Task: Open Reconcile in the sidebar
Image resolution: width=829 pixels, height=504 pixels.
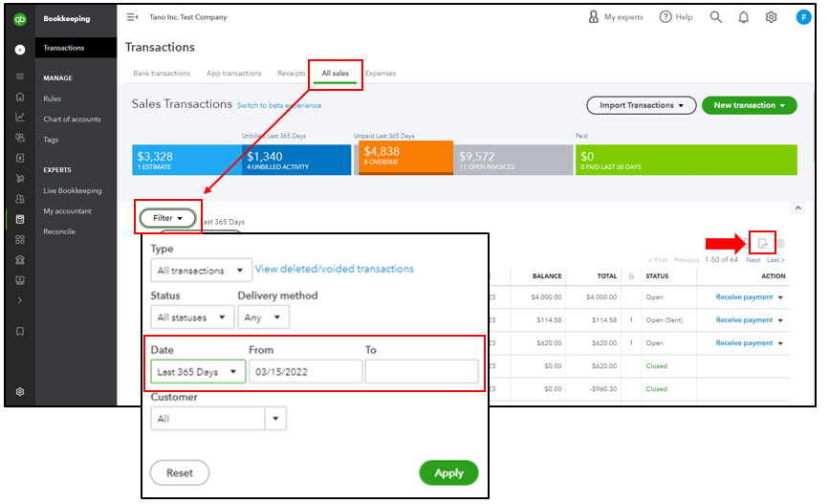Action: coord(59,231)
